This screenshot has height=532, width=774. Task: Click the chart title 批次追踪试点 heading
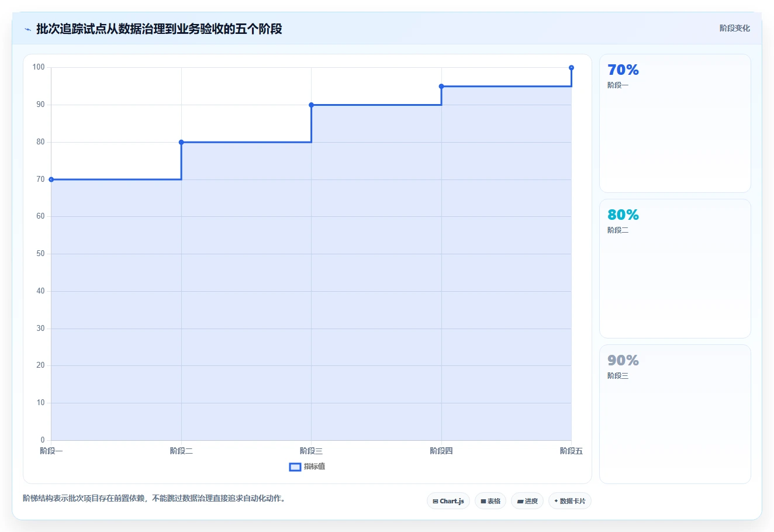[159, 29]
